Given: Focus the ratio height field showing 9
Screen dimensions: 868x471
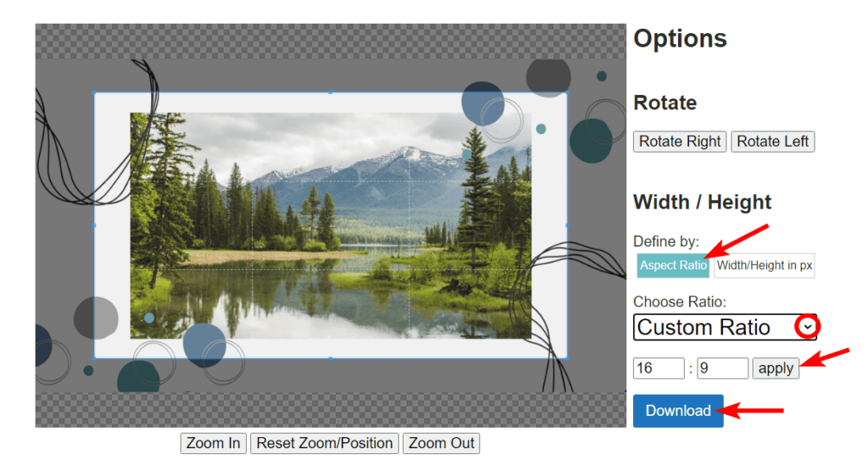Looking at the screenshot, I should [x=722, y=368].
